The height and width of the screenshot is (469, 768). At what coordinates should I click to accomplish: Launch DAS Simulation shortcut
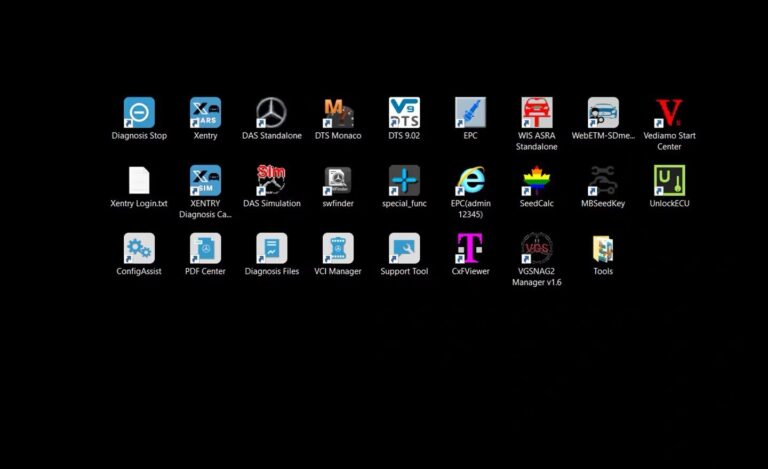point(271,180)
